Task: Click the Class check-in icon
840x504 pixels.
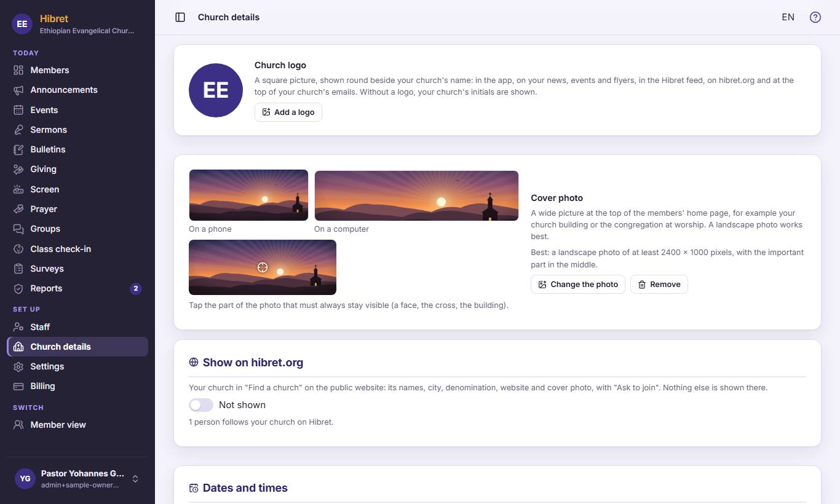Action: [x=18, y=249]
